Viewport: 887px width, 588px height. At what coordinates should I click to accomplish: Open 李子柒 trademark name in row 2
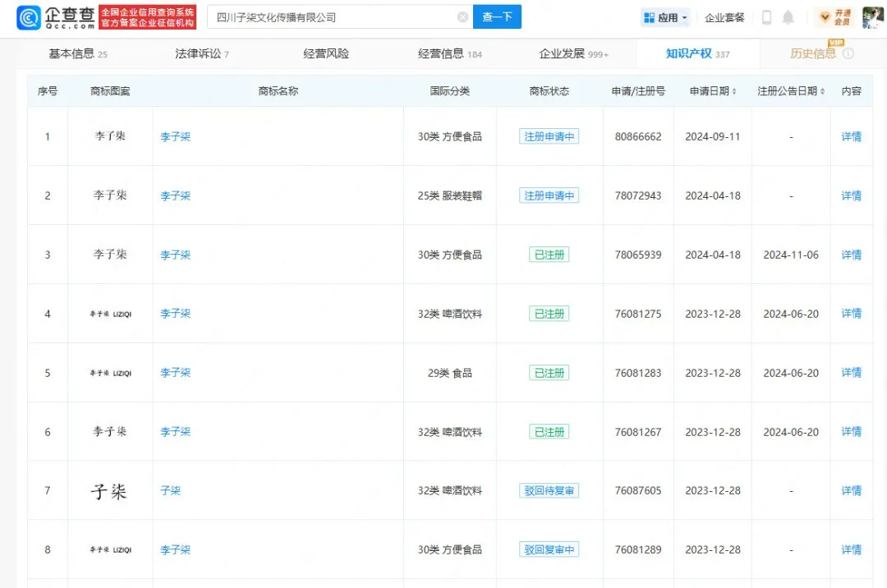[176, 195]
